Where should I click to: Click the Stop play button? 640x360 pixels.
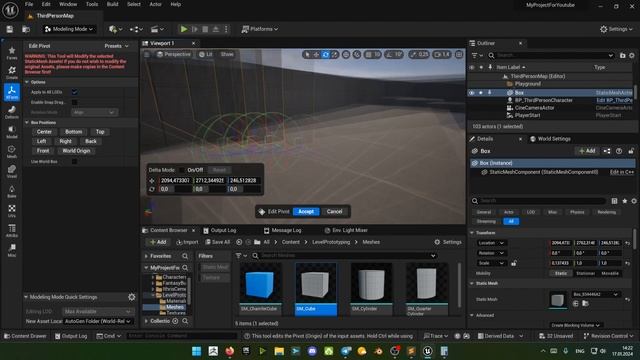coord(205,29)
